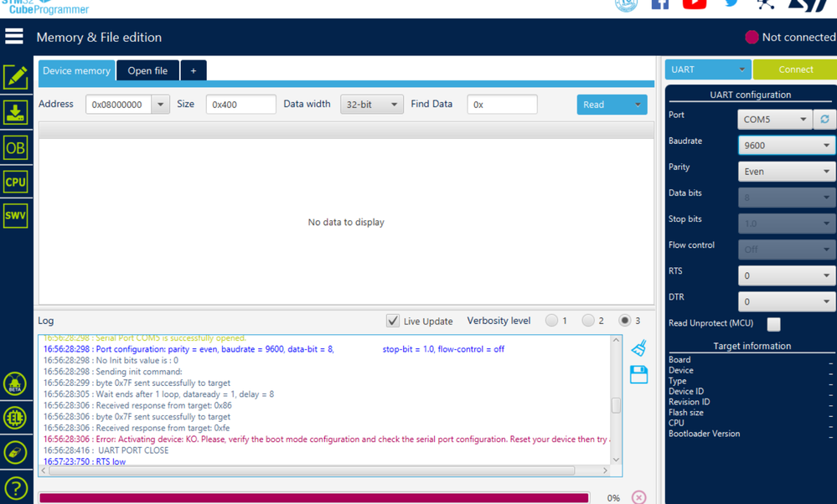Select verbosity level 3
837x504 pixels.
624,320
